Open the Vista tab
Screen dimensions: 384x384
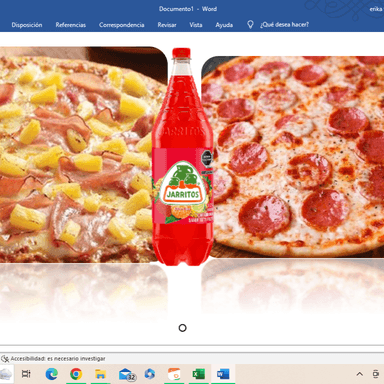tap(196, 25)
